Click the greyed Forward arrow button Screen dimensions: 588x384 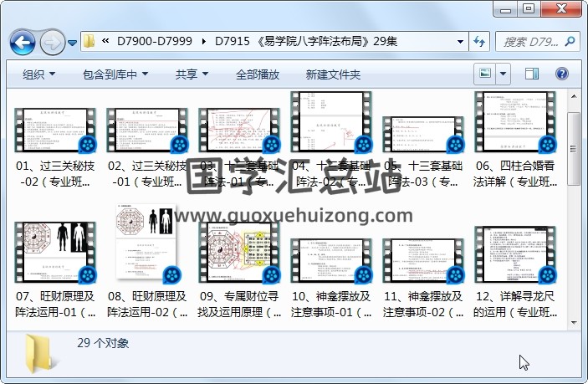[52, 43]
